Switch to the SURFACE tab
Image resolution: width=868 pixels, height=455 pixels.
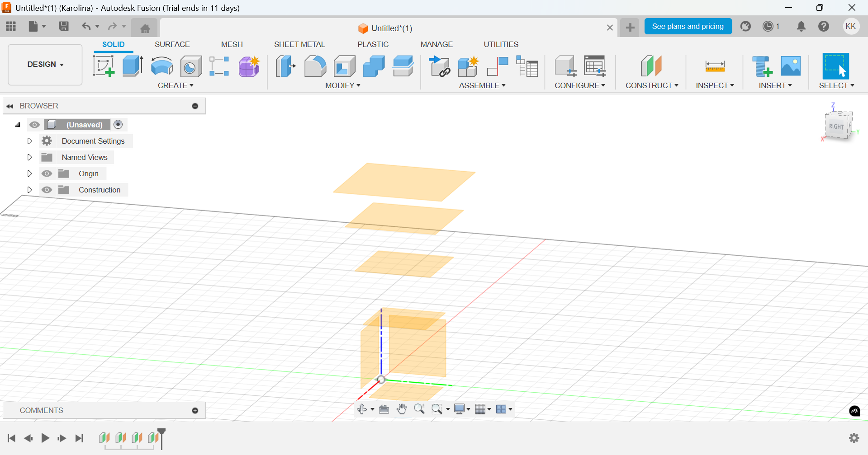[172, 44]
